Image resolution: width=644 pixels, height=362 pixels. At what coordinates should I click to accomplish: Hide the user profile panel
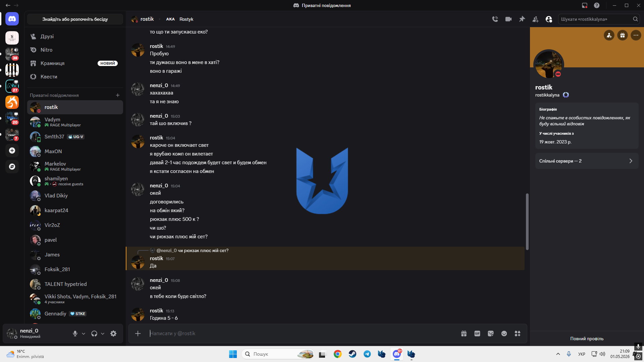coord(549,19)
